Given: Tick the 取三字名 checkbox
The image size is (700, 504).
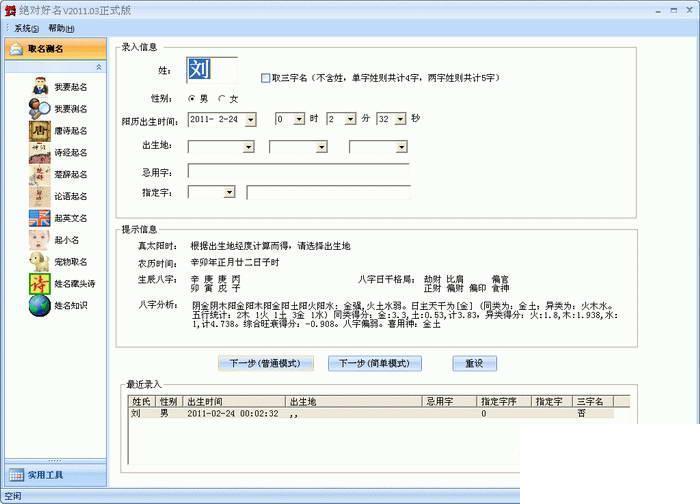Looking at the screenshot, I should pyautogui.click(x=265, y=78).
